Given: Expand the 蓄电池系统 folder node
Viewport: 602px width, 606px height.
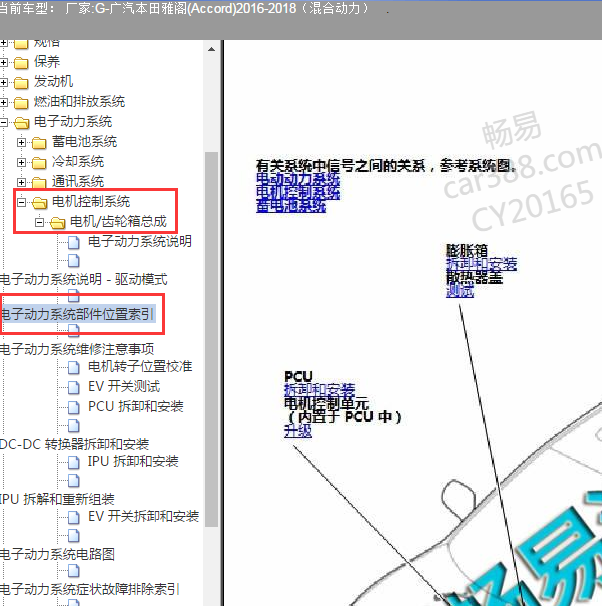Looking at the screenshot, I should pyautogui.click(x=21, y=142).
